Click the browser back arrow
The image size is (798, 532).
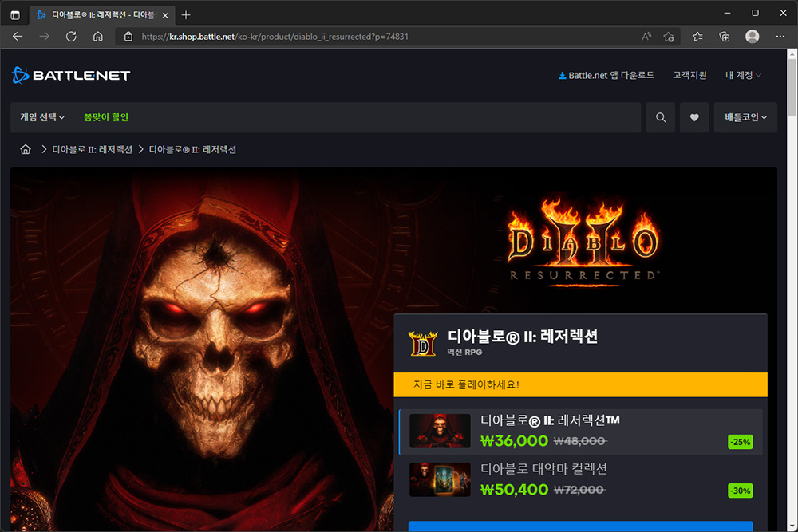coord(18,37)
